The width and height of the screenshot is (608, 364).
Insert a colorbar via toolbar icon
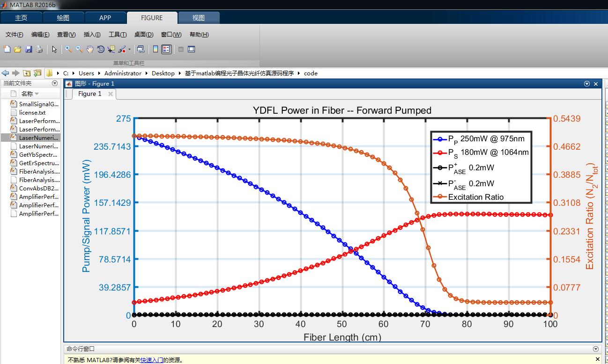point(156,49)
